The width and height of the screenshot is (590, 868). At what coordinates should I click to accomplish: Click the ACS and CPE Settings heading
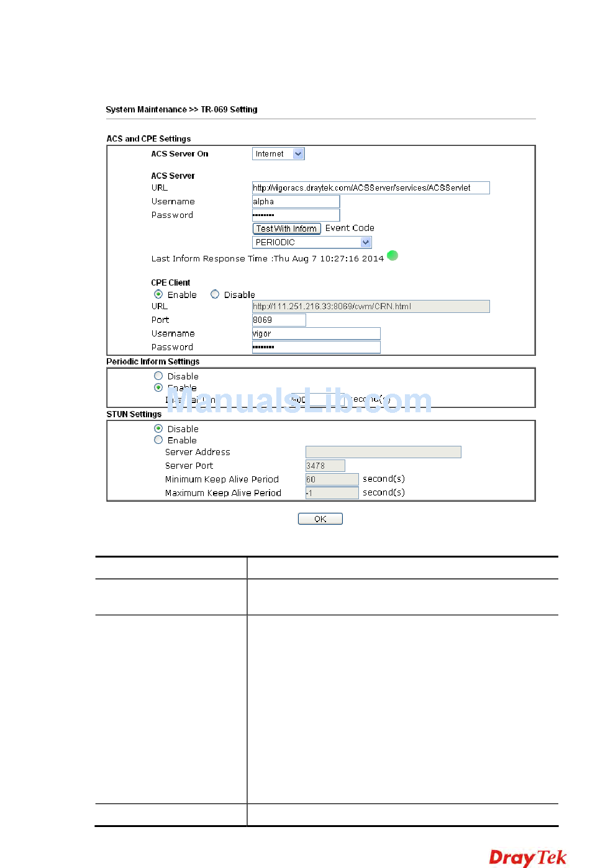pos(148,138)
